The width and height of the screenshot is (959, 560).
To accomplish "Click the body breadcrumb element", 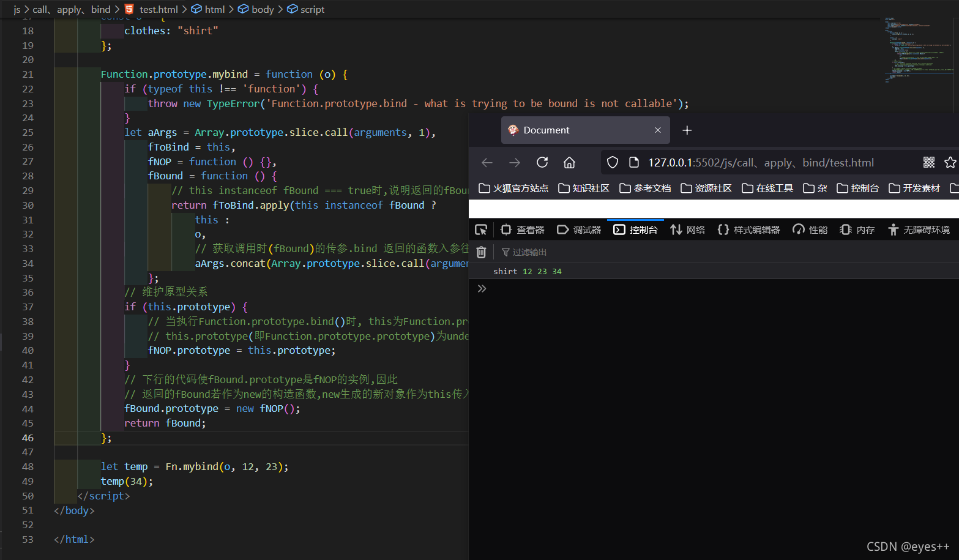I will [x=256, y=9].
